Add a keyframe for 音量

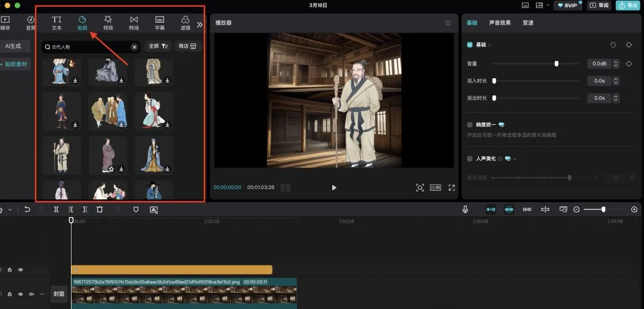tap(628, 64)
